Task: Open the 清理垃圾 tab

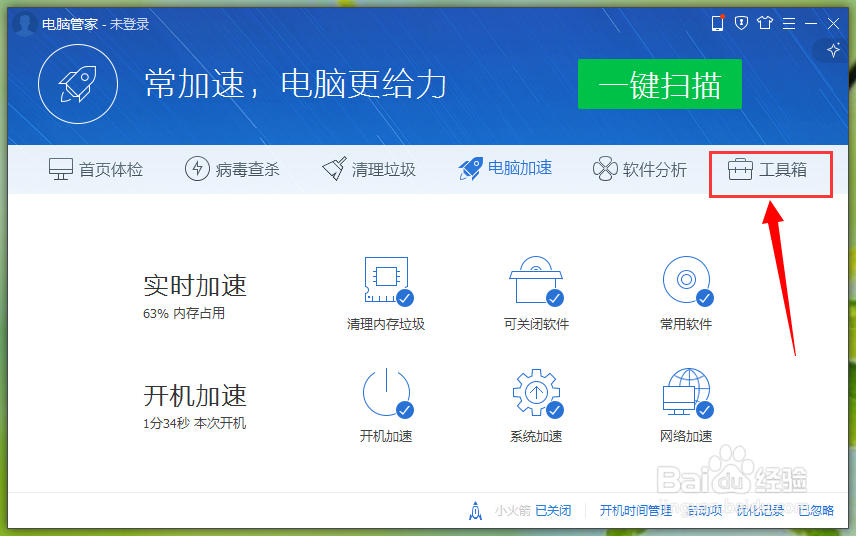Action: (368, 169)
